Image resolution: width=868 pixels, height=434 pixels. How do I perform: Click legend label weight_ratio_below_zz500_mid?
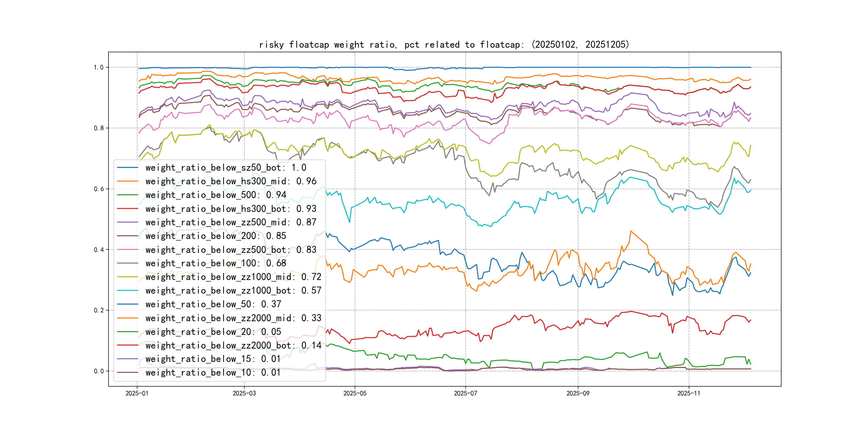point(230,222)
